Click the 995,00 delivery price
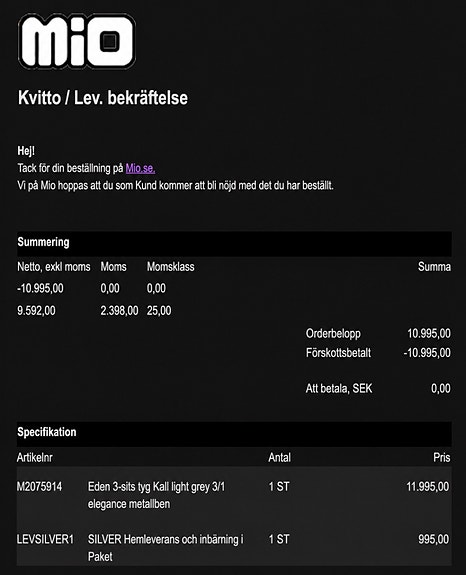This screenshot has height=575, width=466. pyautogui.click(x=434, y=539)
